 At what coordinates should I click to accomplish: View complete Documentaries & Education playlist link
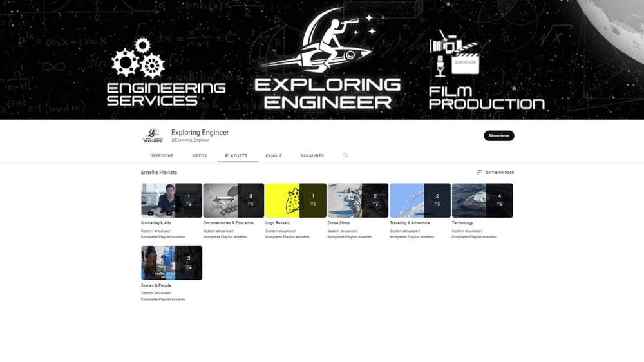(x=225, y=237)
